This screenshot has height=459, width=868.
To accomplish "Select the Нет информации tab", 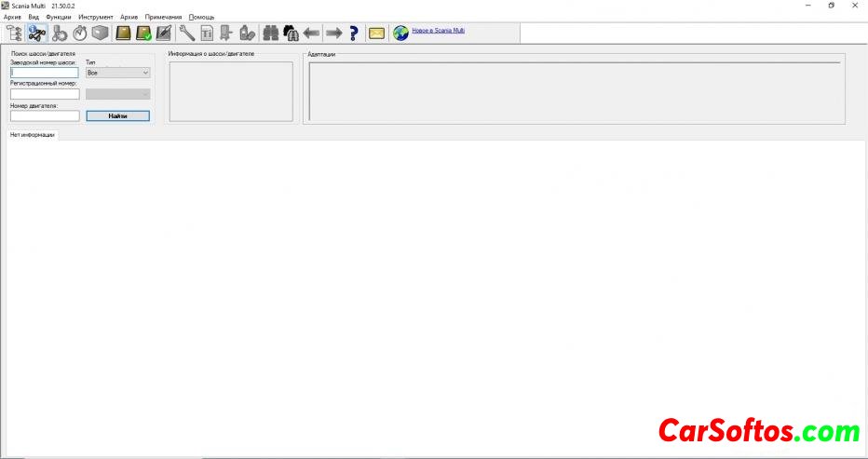I will [x=33, y=135].
